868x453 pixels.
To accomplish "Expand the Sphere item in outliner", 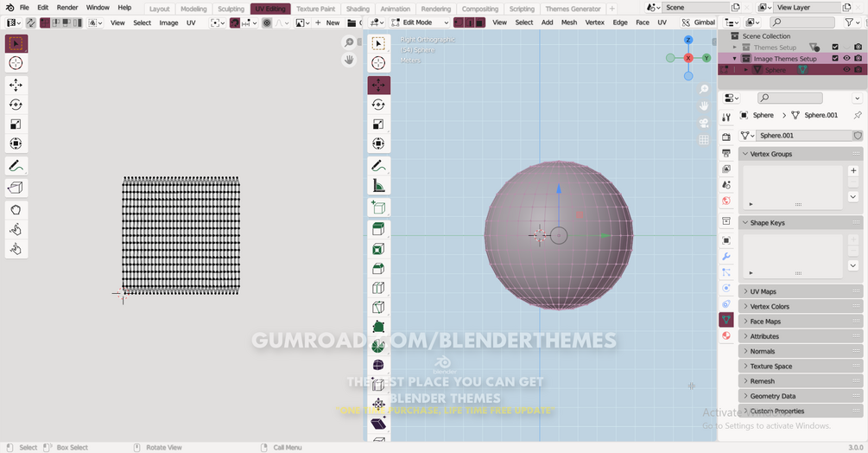I will tap(745, 70).
